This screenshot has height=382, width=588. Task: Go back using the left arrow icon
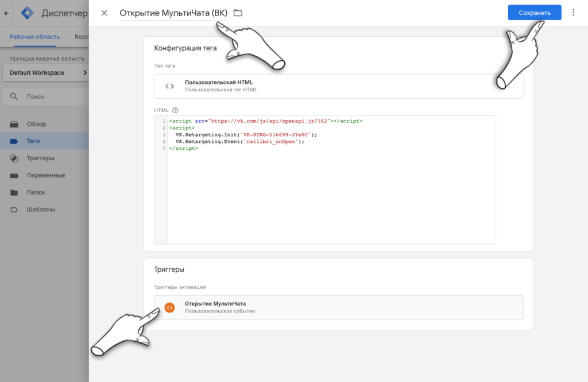click(x=6, y=13)
